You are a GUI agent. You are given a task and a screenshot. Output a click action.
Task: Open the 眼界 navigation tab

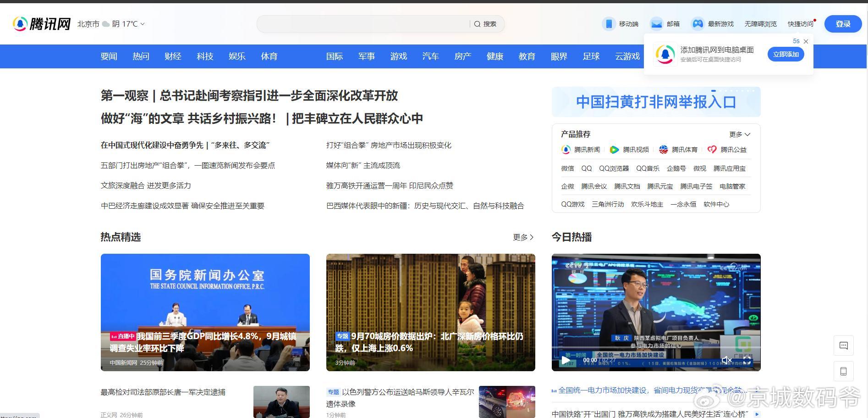coord(559,56)
